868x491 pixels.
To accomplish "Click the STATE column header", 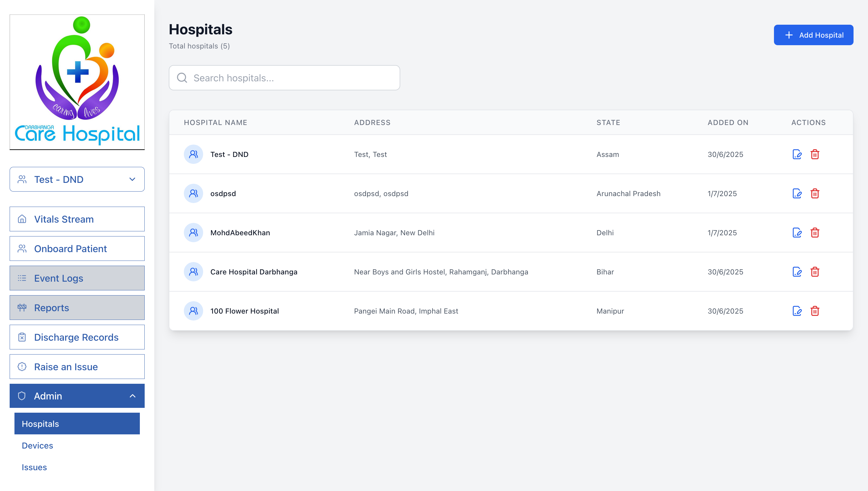I will pyautogui.click(x=608, y=122).
